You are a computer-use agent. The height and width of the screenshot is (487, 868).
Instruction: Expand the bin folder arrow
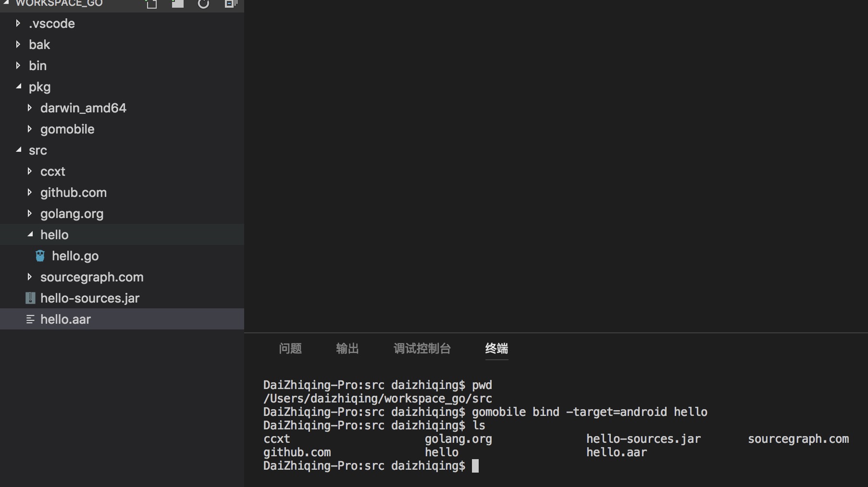[18, 66]
